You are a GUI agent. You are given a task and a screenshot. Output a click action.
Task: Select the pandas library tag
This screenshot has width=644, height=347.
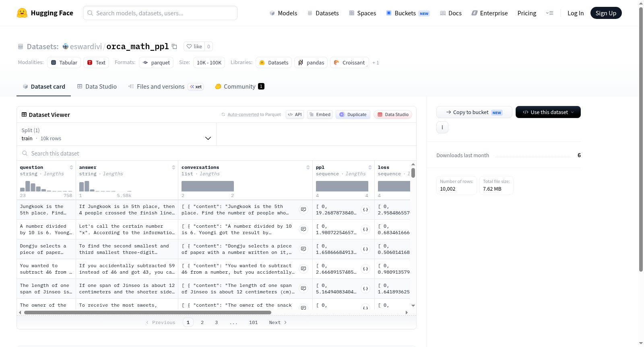pos(311,62)
